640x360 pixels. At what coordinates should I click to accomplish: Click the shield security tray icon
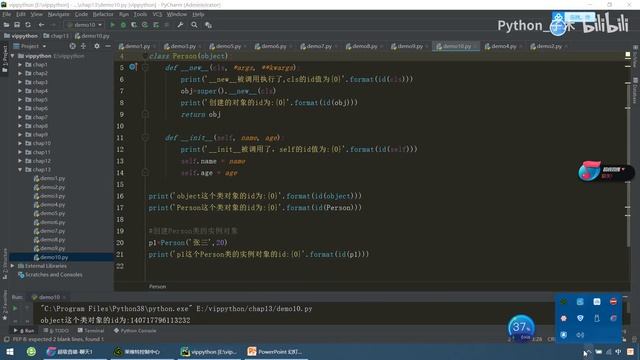point(580,318)
